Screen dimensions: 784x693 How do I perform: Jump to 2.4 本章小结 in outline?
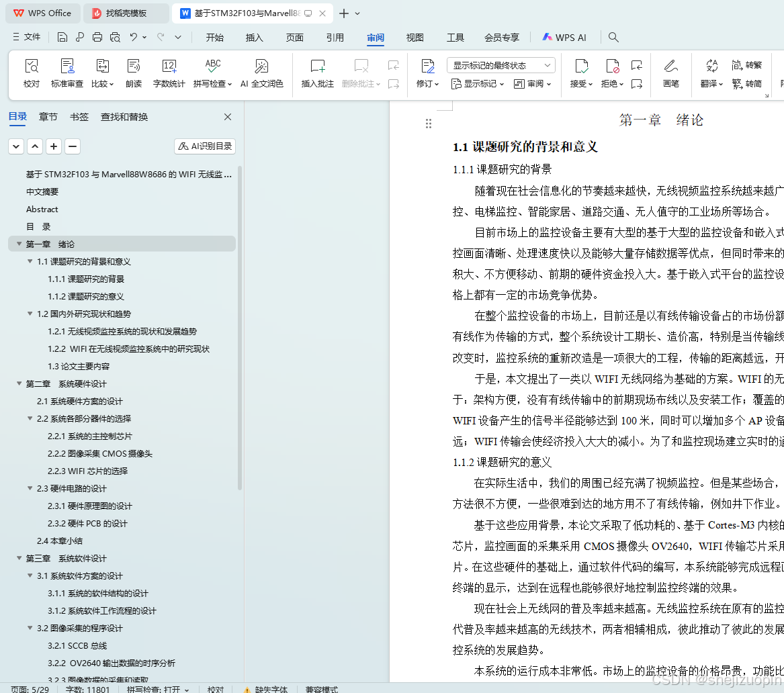60,541
